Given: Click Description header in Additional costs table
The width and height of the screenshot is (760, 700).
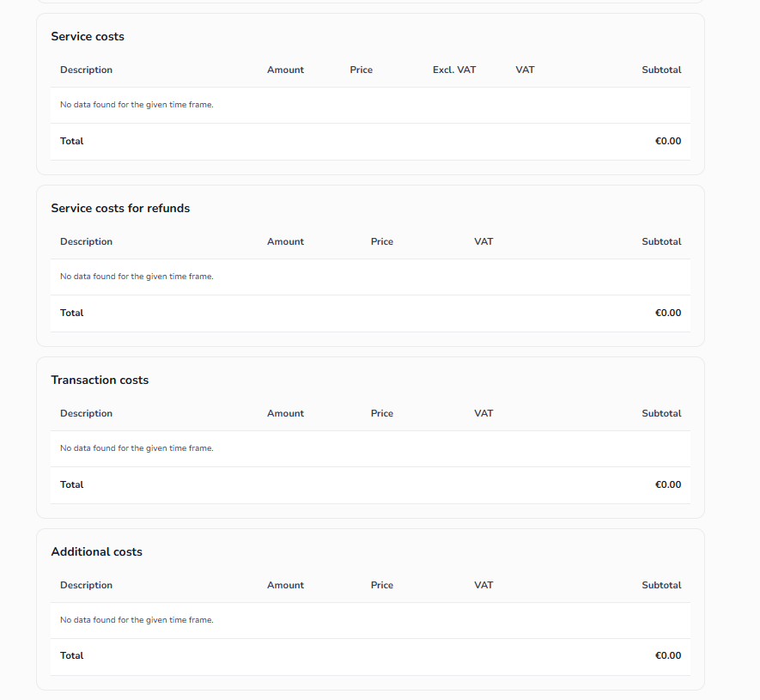Looking at the screenshot, I should click(x=86, y=586).
